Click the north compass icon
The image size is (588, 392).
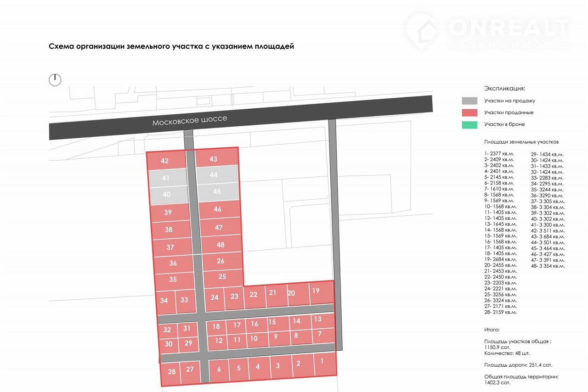55,80
